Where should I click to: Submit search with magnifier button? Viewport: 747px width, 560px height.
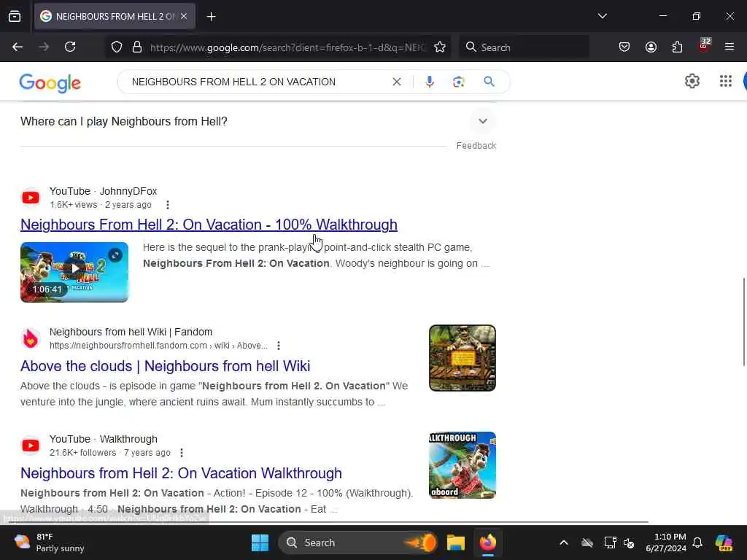click(x=489, y=82)
